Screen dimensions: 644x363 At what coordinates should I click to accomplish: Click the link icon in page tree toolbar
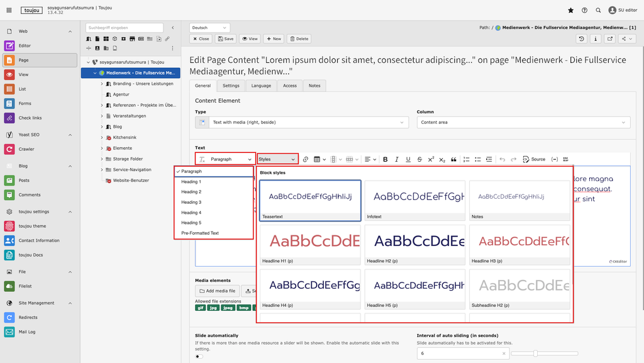[167, 38]
